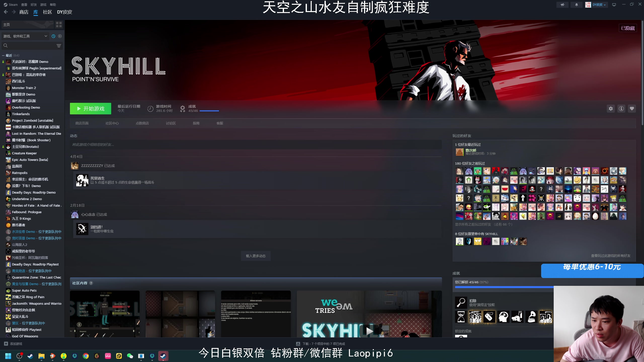Click the 主页 home button
Image resolution: width=644 pixels, height=362 pixels.
(x=27, y=25)
